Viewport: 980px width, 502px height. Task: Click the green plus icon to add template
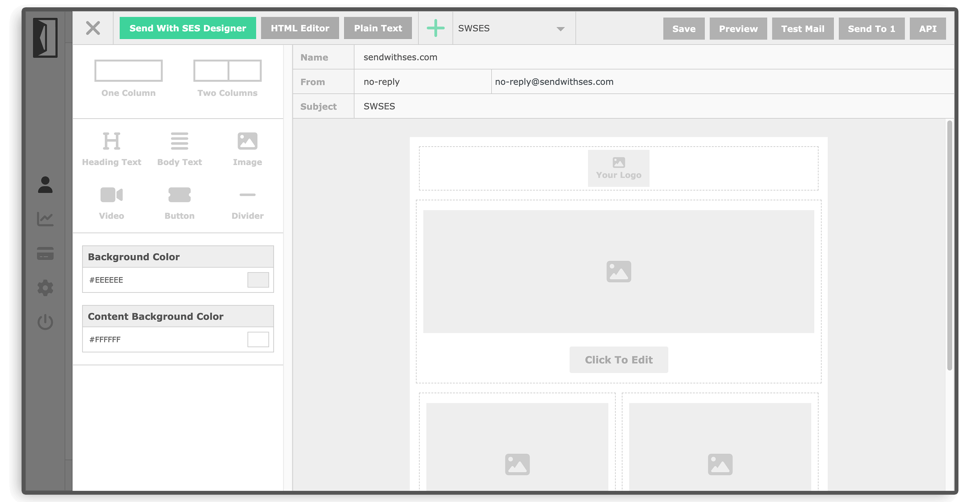coord(435,28)
